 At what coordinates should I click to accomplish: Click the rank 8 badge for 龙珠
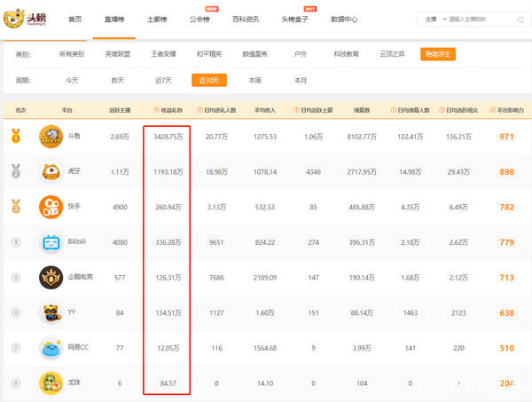[x=16, y=383]
